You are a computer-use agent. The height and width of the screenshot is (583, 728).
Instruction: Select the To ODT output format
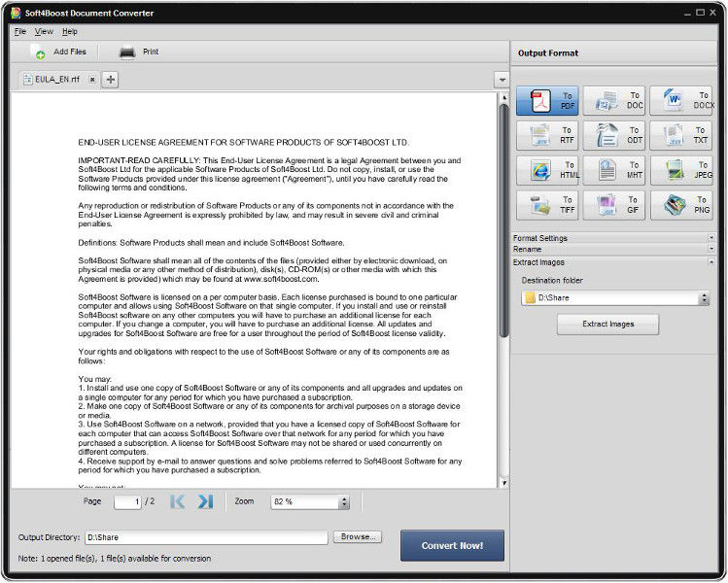[614, 135]
